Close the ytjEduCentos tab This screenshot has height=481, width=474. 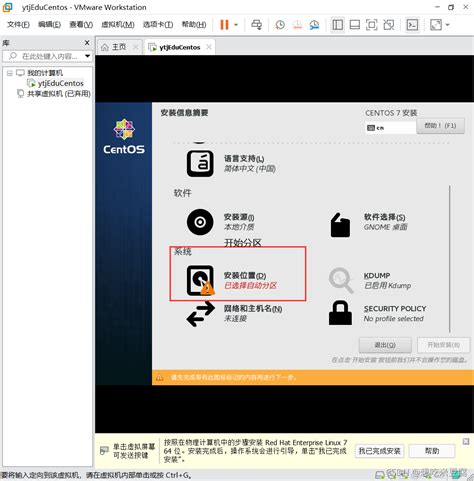209,47
